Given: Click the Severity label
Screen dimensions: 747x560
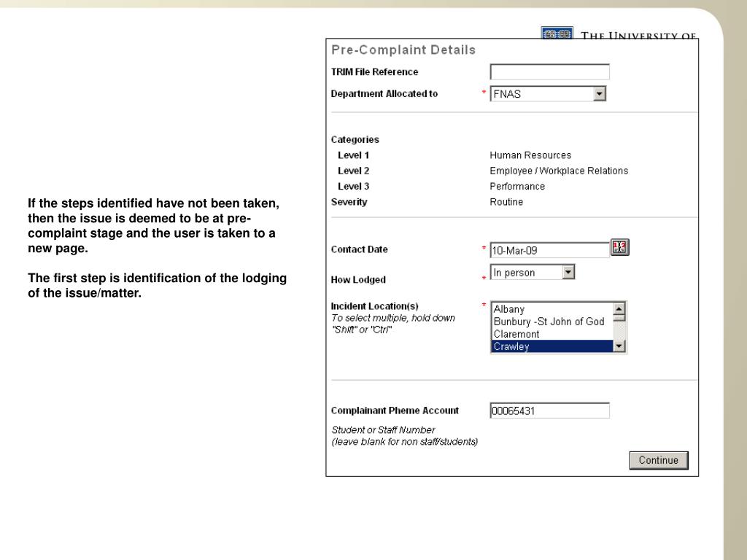Looking at the screenshot, I should (349, 202).
